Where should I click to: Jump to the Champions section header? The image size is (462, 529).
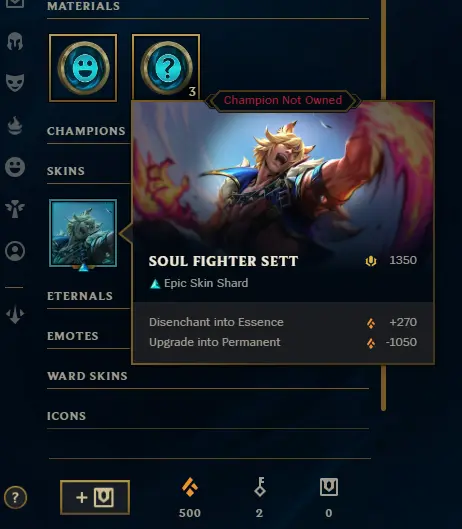point(86,131)
